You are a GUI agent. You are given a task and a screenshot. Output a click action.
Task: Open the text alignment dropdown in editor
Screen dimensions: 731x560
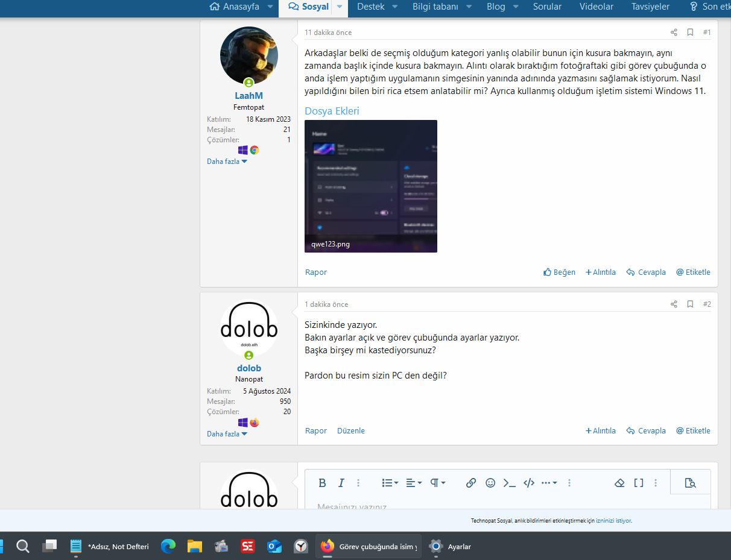(x=414, y=483)
